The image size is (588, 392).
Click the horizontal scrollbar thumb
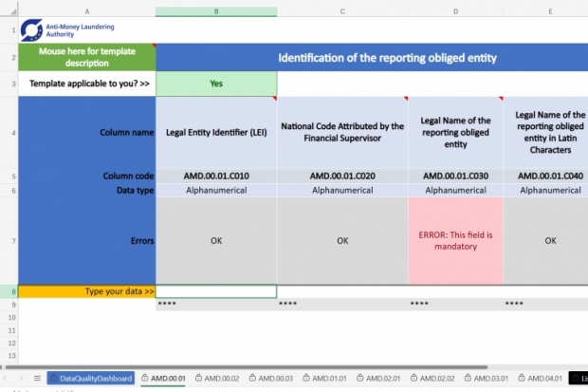pyautogui.click(x=246, y=367)
